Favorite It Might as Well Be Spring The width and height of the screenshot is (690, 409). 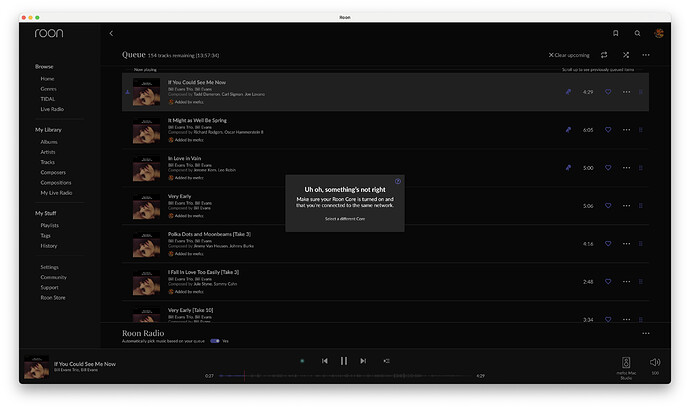click(608, 130)
